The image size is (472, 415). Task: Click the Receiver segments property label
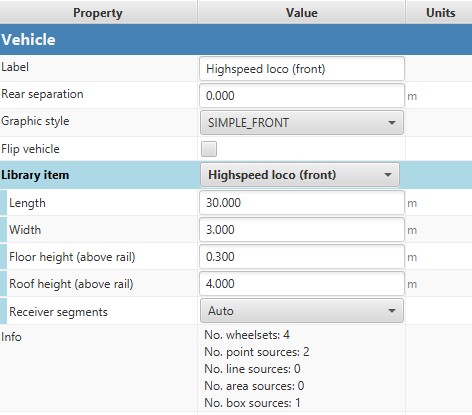click(58, 312)
